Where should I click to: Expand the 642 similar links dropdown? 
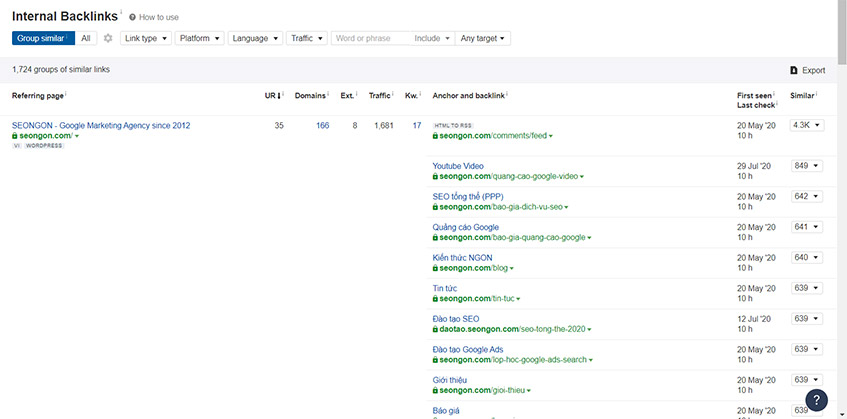(806, 197)
